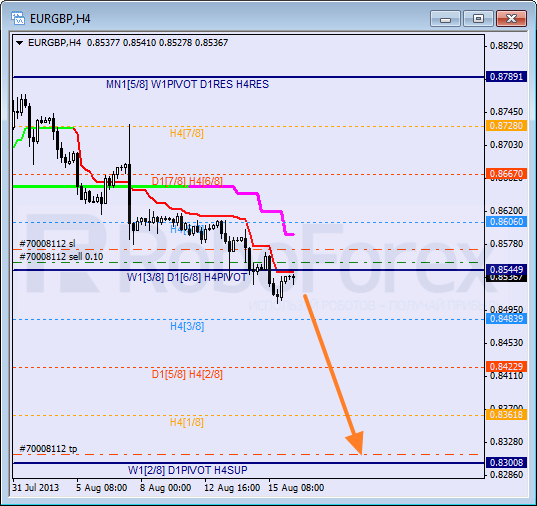
Task: Click the W1[3/8] D1[6/8] H4PIVOT label
Action: 187,277
